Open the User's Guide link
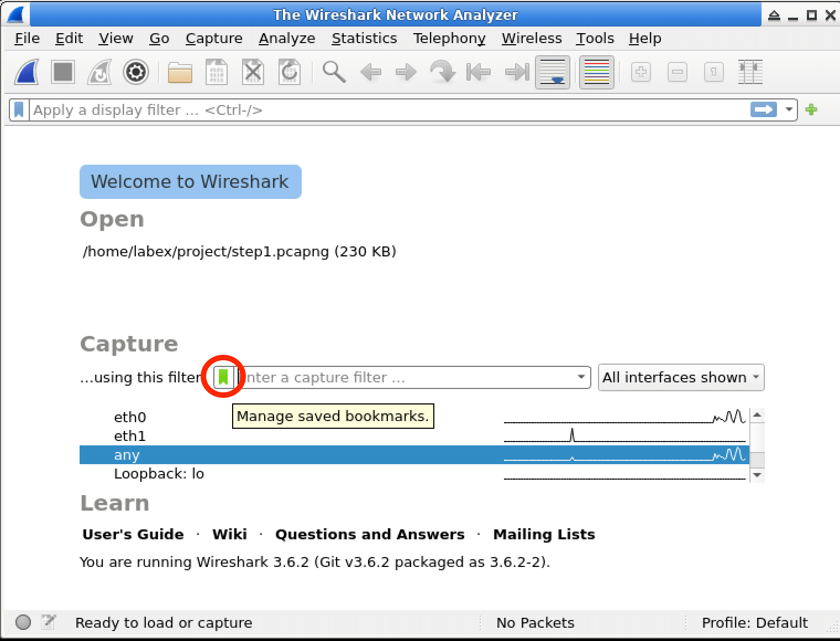 tap(133, 534)
